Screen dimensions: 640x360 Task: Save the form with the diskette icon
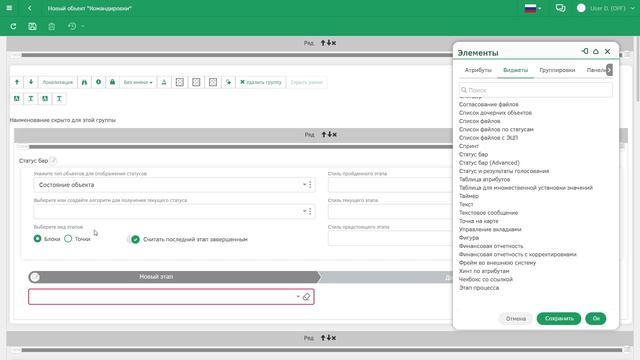click(x=32, y=27)
